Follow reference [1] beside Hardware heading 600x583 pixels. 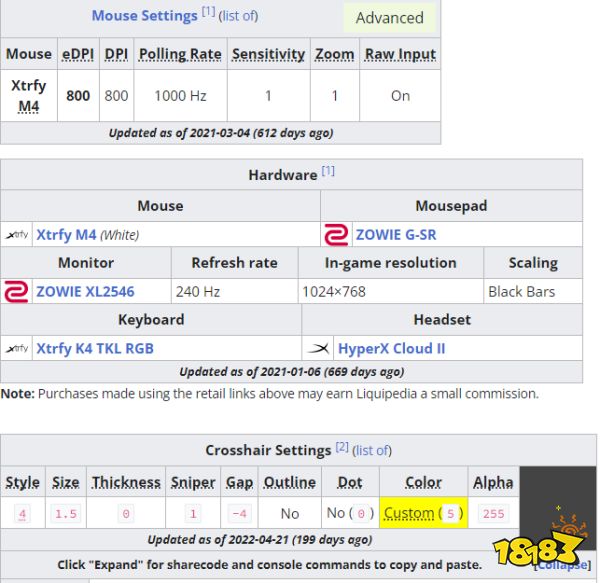coord(328,171)
